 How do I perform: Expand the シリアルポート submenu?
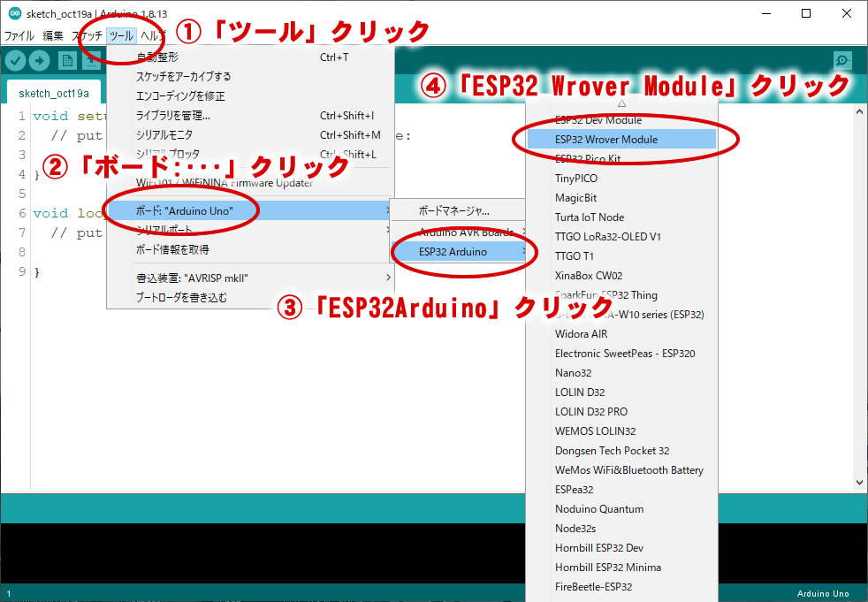(250, 230)
